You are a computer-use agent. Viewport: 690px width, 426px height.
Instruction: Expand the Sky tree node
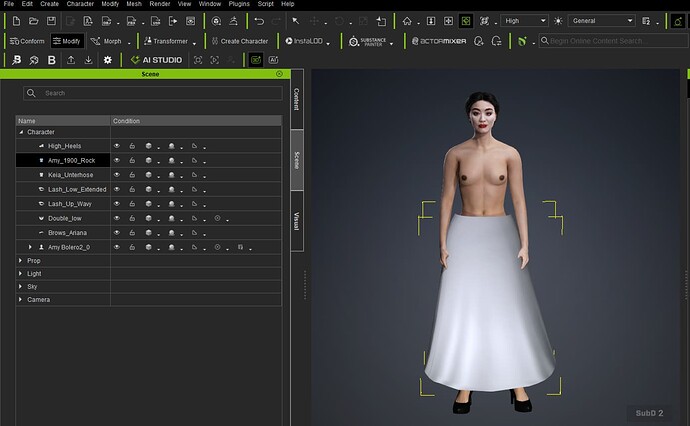21,286
